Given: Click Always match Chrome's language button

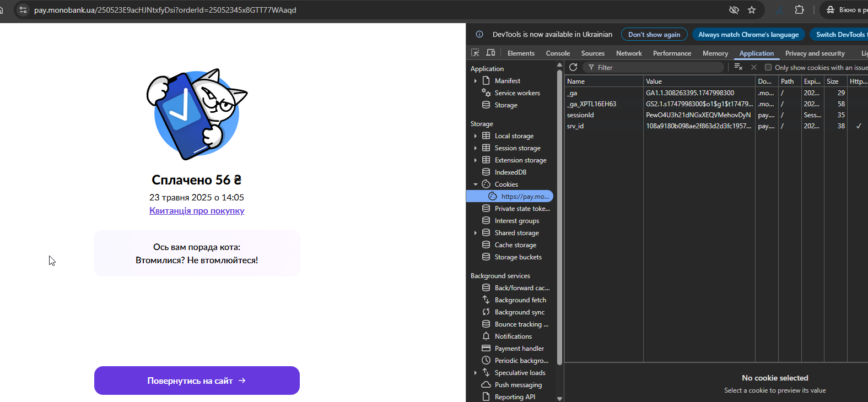Looking at the screenshot, I should point(748,34).
